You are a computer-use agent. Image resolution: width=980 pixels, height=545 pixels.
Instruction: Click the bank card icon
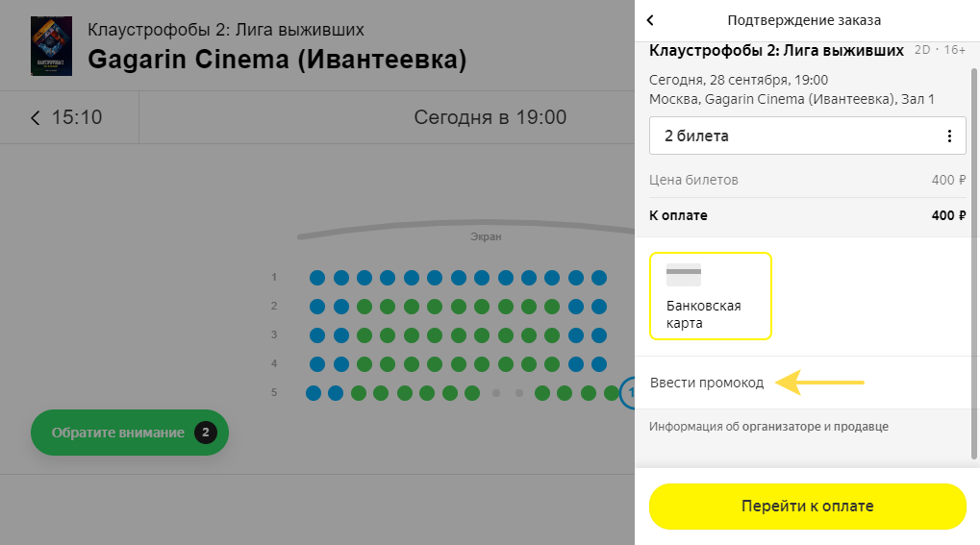coord(684,275)
